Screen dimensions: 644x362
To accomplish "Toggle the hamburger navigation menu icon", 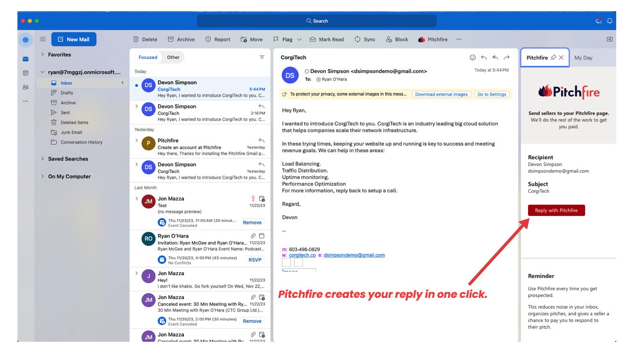I will point(43,40).
